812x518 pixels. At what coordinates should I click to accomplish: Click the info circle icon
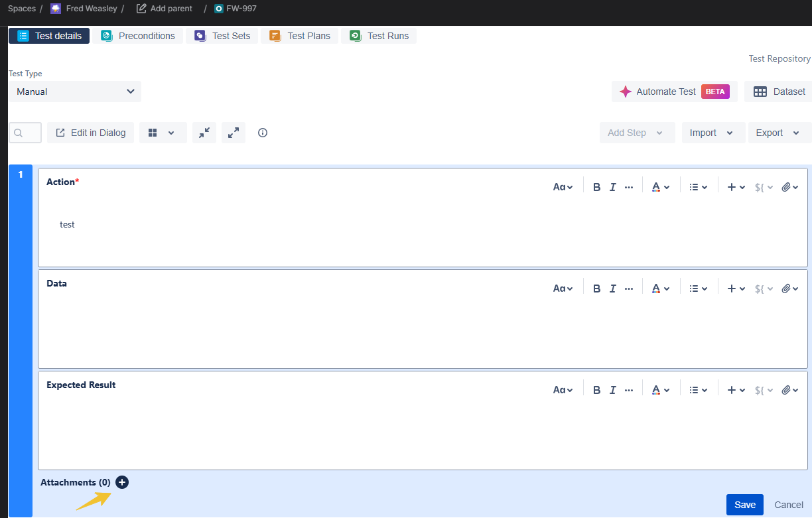(263, 133)
